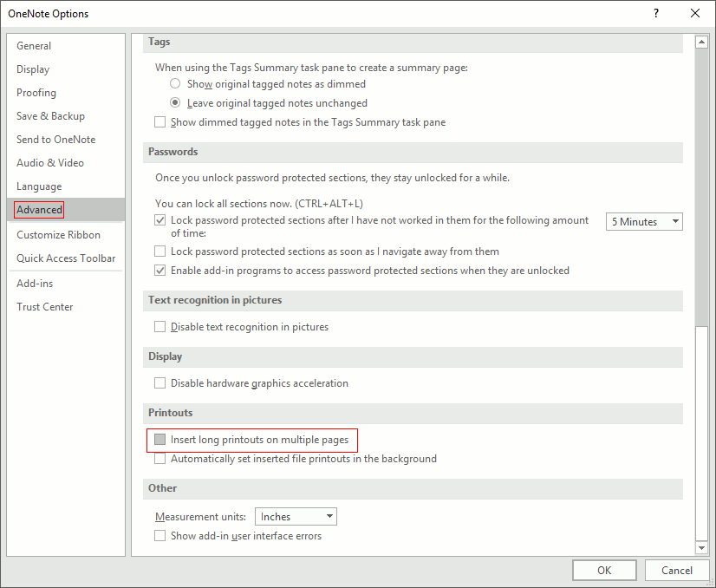Click the 'You can lock all sections now' text
Image resolution: width=716 pixels, height=588 pixels.
[259, 203]
